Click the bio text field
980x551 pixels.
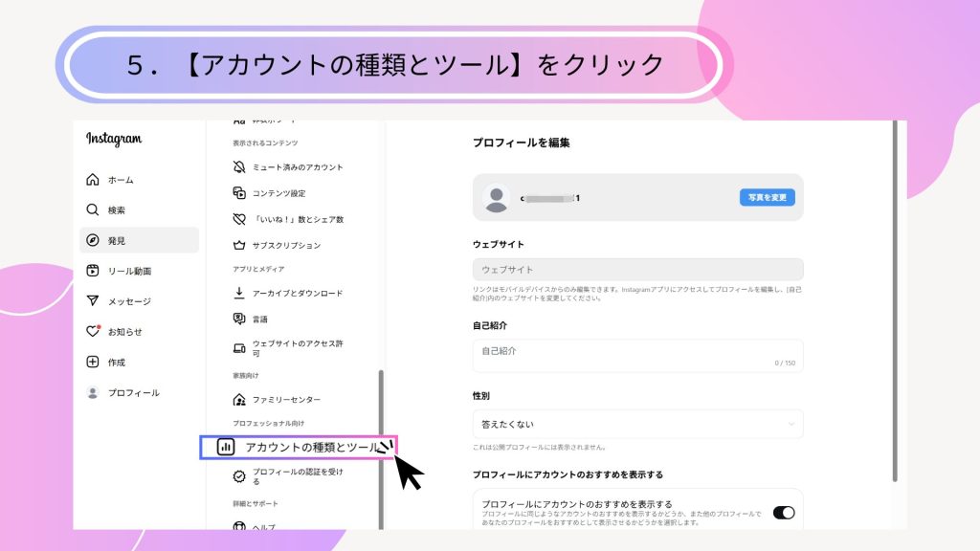tap(637, 355)
